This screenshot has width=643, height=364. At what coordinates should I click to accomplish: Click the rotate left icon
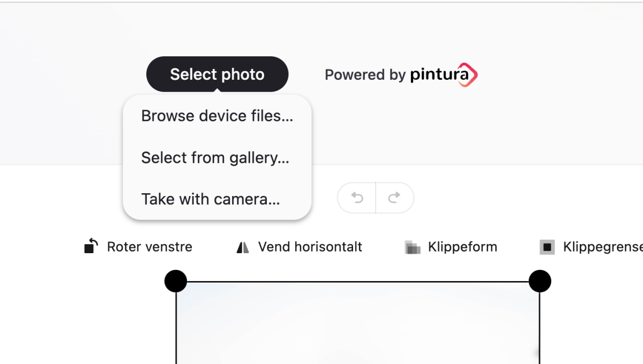[x=92, y=246]
